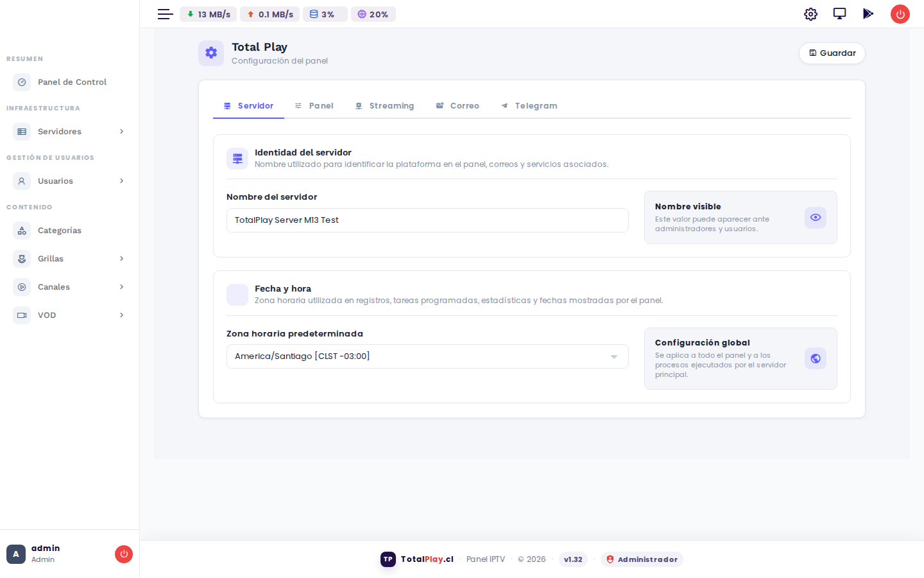Viewport: 924px width, 578px height.
Task: Click the VOD camera icon in sidebar
Action: pos(22,315)
